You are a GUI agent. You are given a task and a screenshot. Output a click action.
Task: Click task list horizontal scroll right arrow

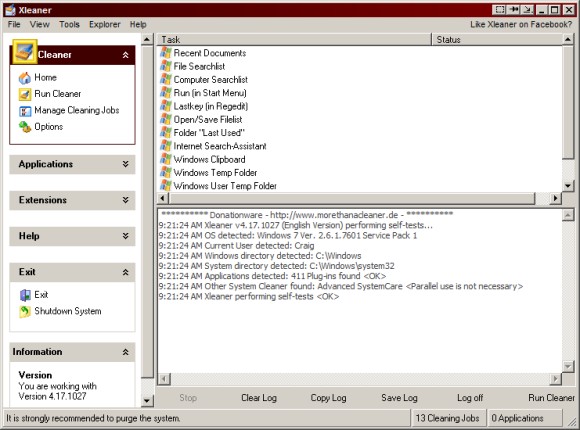coord(555,198)
